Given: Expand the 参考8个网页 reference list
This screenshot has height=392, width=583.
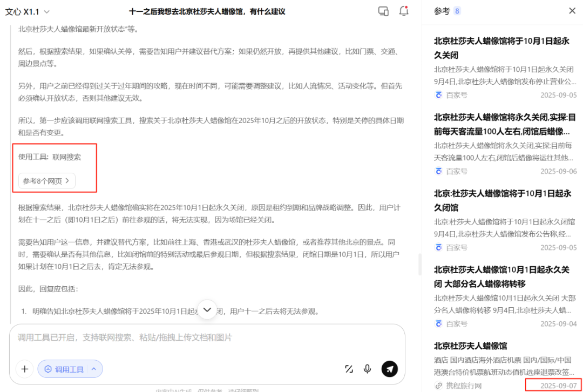Looking at the screenshot, I should click(x=45, y=181).
